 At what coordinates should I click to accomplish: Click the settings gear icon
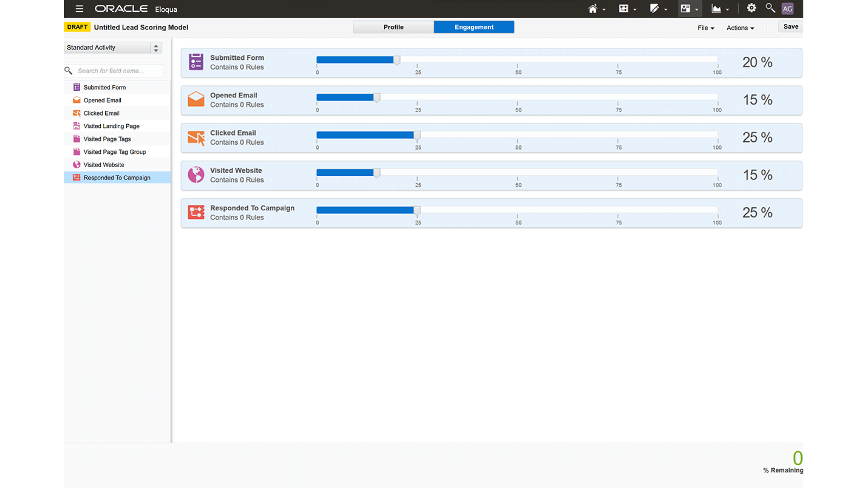tap(751, 8)
